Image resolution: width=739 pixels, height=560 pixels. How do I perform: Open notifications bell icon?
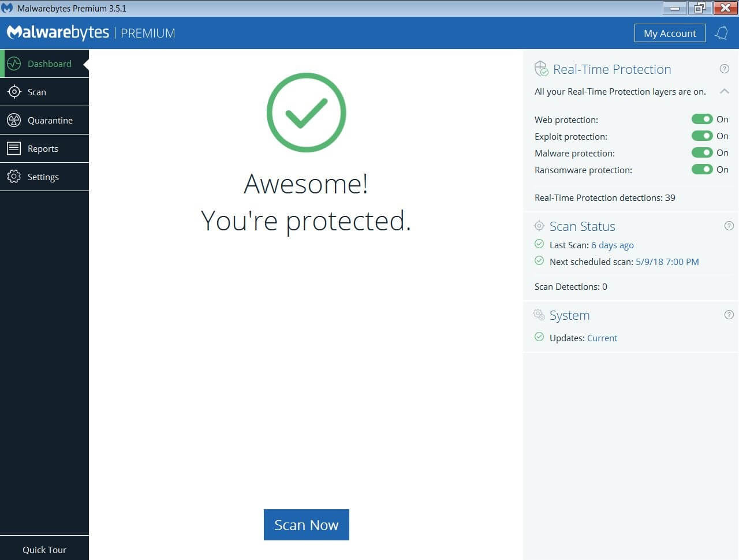pyautogui.click(x=722, y=33)
